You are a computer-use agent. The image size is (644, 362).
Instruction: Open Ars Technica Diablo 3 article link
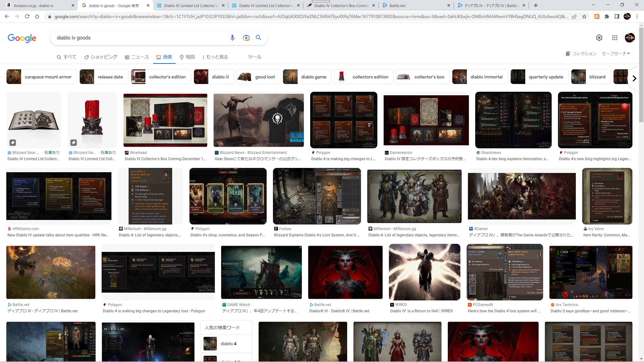click(590, 311)
